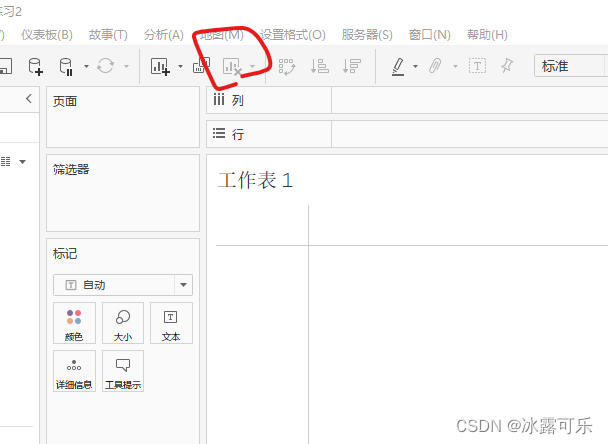The height and width of the screenshot is (444, 608).
Task: Click the 工具提示 tooltip button
Action: (123, 371)
